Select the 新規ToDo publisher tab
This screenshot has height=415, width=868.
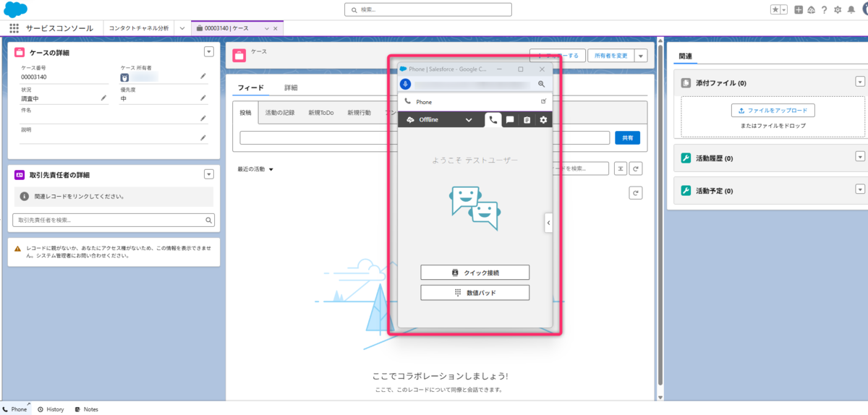(320, 113)
